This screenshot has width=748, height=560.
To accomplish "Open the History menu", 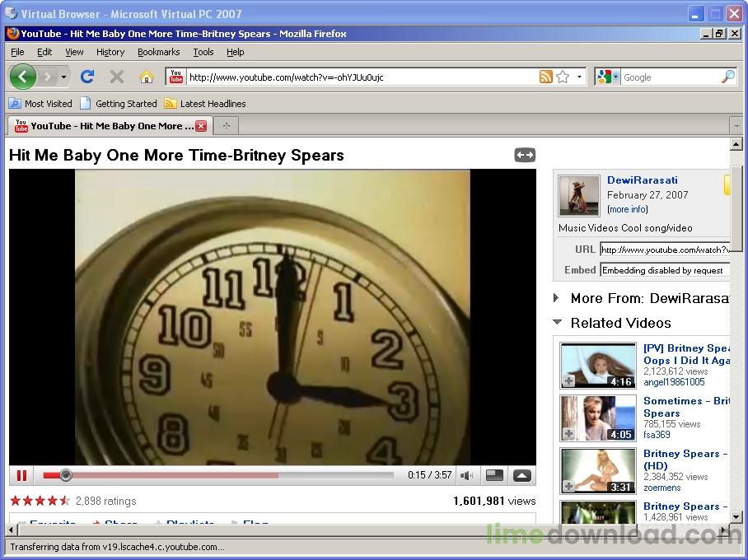I will click(x=110, y=52).
